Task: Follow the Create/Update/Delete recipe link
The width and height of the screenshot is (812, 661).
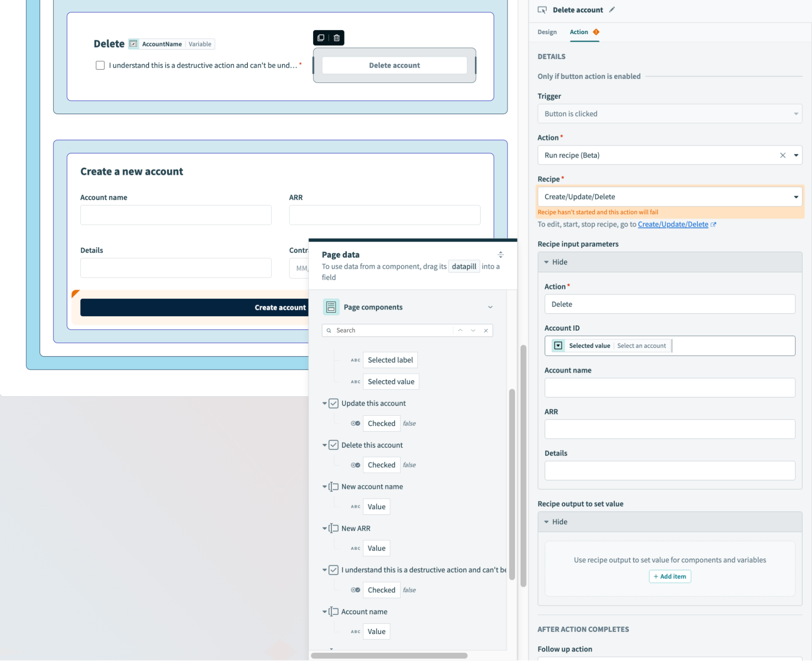Action: click(x=672, y=224)
